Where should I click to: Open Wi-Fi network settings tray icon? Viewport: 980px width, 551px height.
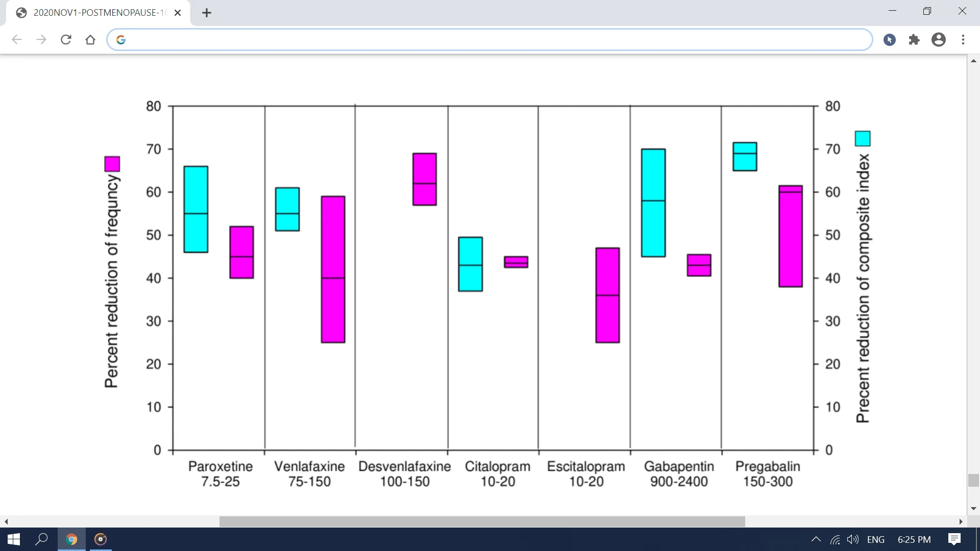(835, 539)
